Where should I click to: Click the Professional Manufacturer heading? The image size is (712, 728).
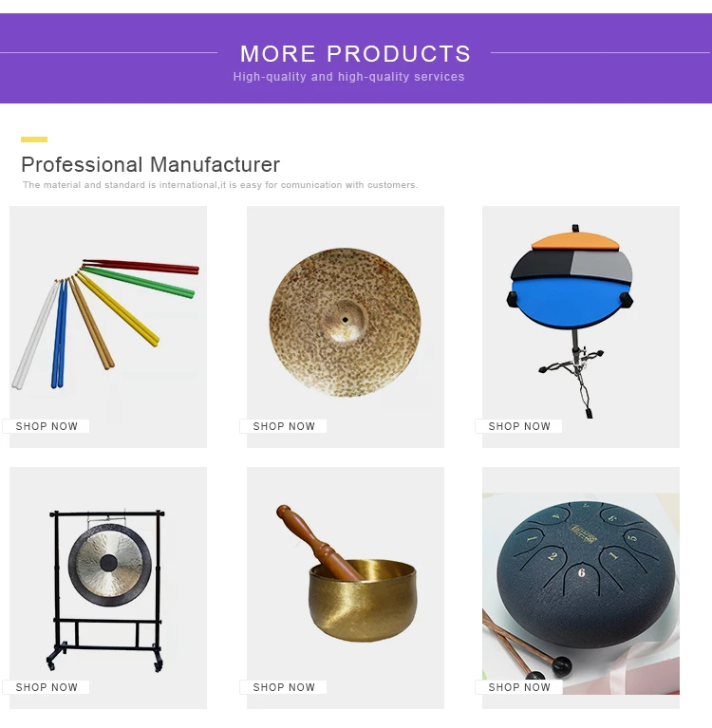tap(151, 165)
